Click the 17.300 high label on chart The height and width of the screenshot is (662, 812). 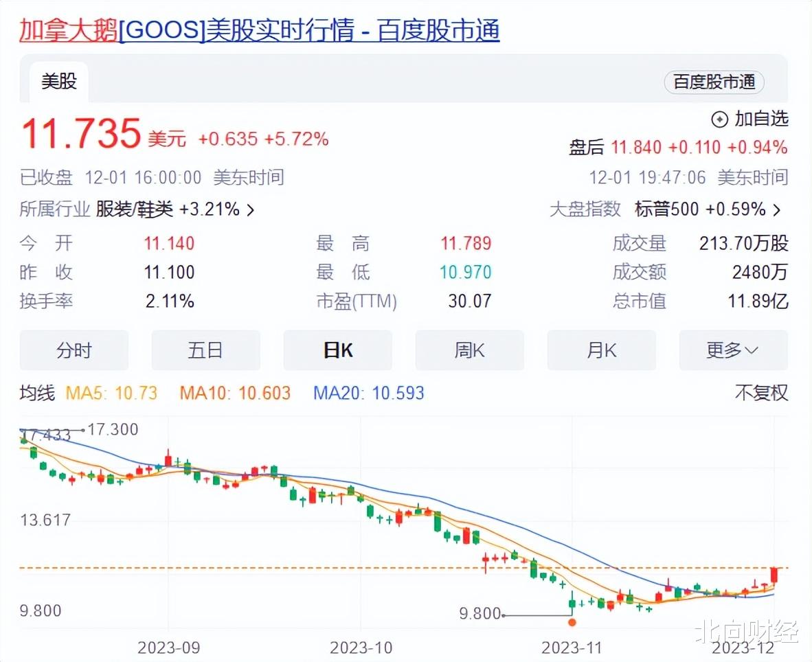click(x=113, y=430)
